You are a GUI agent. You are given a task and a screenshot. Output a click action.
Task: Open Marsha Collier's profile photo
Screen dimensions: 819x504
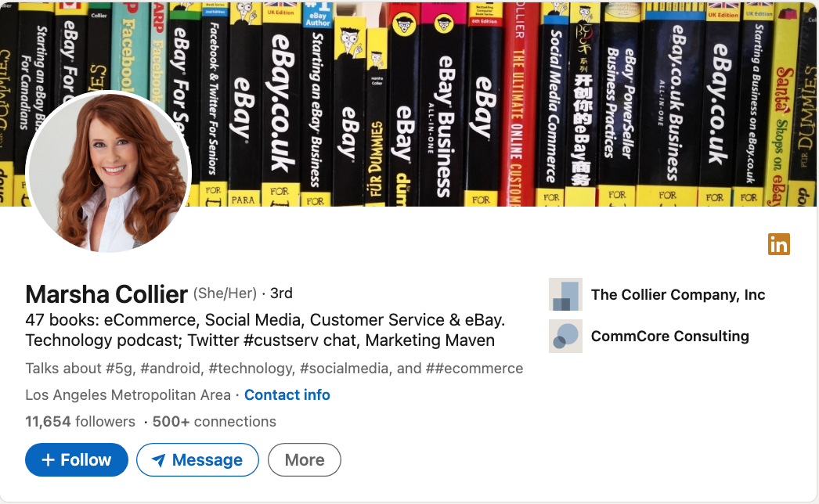[109, 172]
